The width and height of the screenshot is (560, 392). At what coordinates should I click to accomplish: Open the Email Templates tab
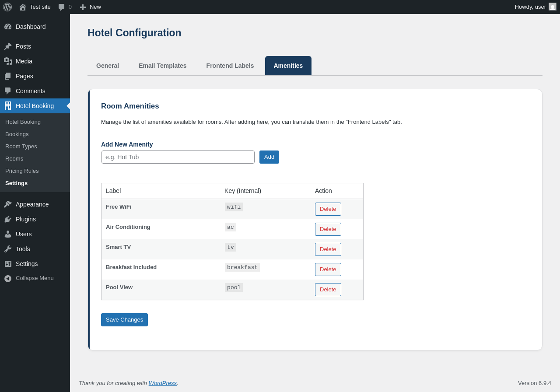(x=162, y=66)
